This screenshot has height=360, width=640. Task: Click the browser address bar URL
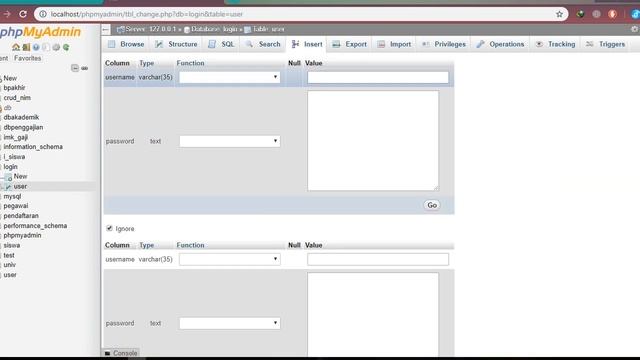(x=147, y=14)
